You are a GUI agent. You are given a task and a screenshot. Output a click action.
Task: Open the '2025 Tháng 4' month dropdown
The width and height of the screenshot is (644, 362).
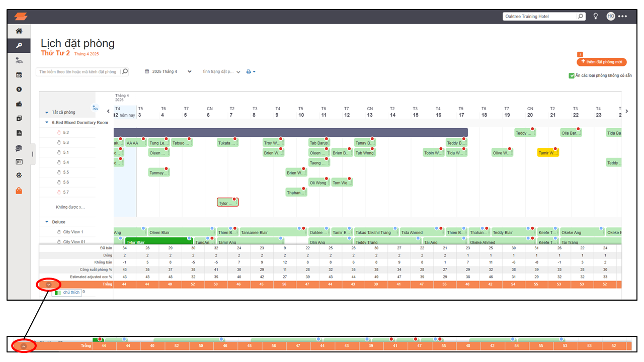pos(168,71)
